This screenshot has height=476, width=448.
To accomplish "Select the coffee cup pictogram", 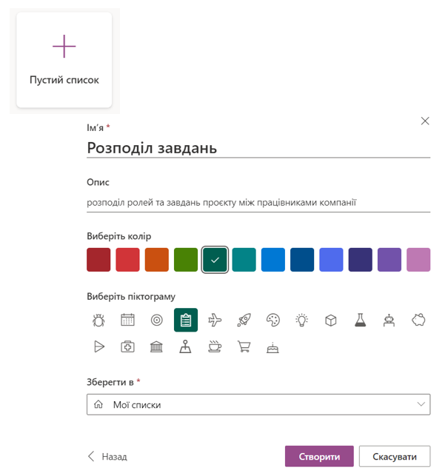I will [x=215, y=346].
